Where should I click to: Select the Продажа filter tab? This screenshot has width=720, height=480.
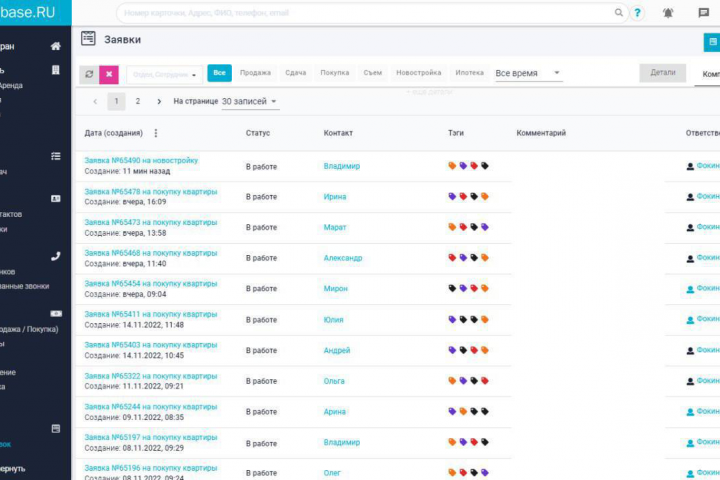point(255,73)
